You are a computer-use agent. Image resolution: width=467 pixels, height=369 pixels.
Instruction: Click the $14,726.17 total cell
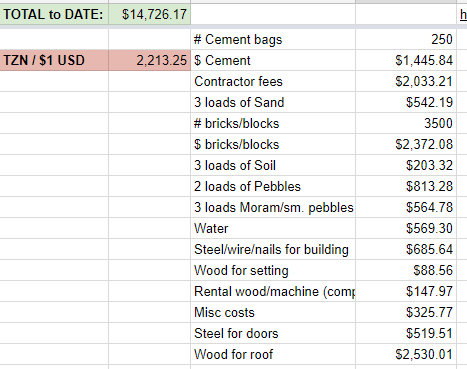[x=150, y=14]
